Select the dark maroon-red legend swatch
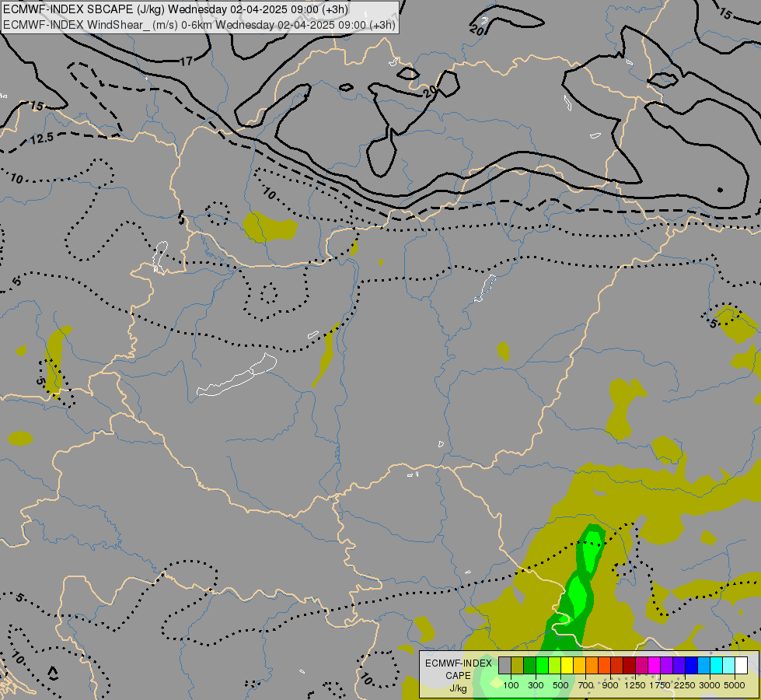 [629, 665]
